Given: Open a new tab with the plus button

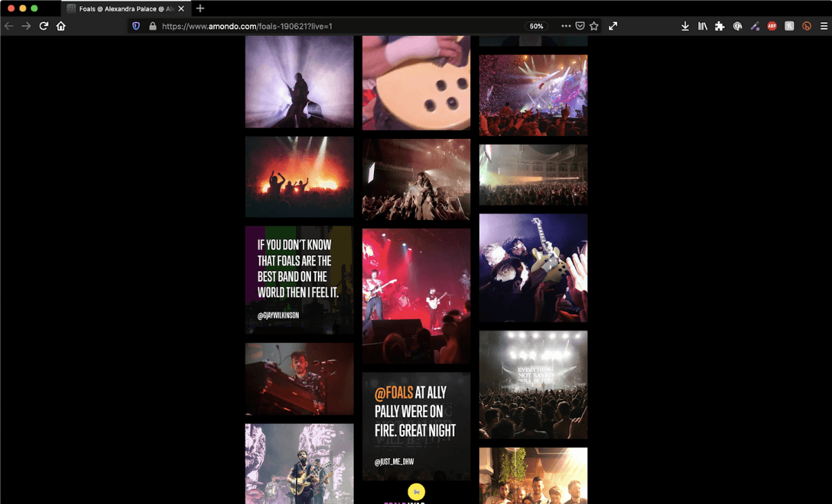Looking at the screenshot, I should pyautogui.click(x=200, y=8).
